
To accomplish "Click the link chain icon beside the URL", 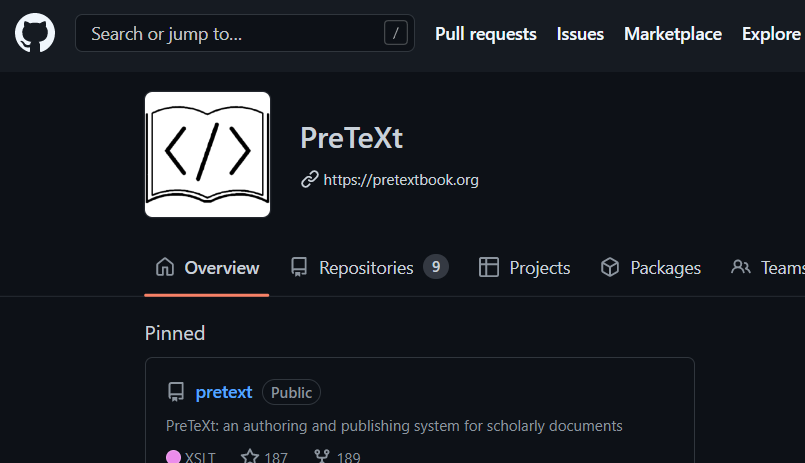I will coord(310,180).
